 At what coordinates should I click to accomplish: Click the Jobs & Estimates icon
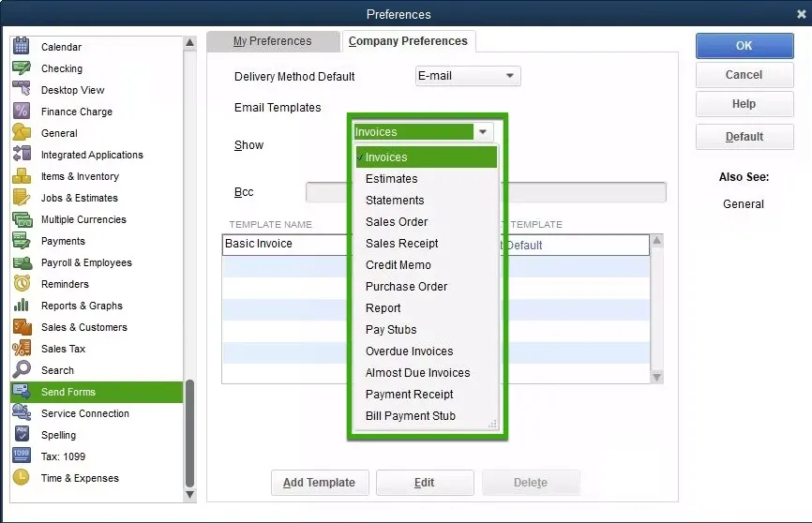[x=22, y=197]
